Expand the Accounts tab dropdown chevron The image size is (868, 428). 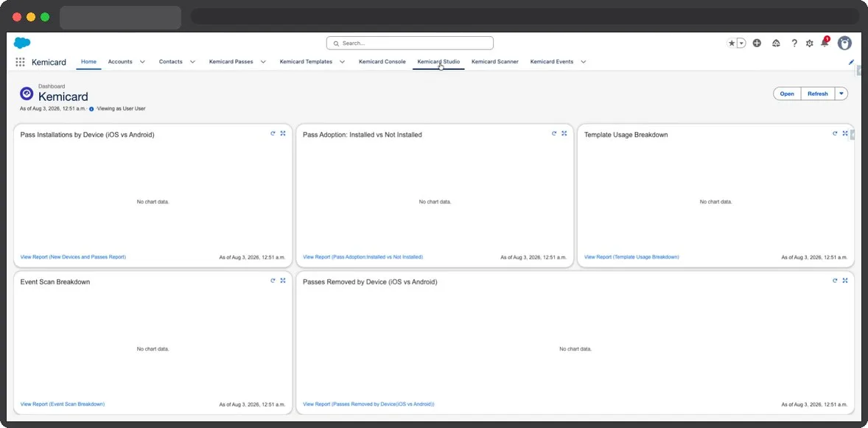click(x=142, y=62)
